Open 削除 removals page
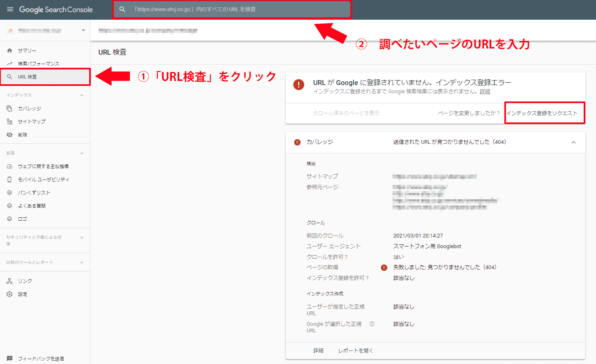The width and height of the screenshot is (596, 364). [23, 135]
